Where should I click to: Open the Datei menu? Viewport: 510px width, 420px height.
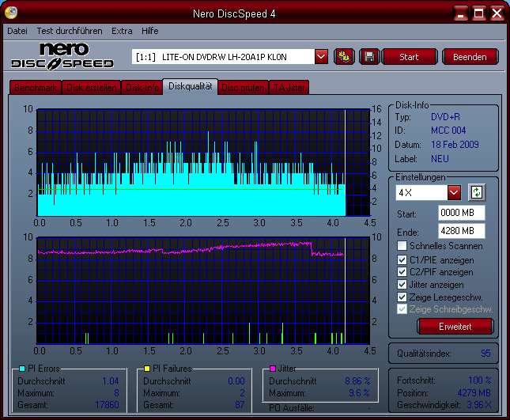pyautogui.click(x=17, y=31)
